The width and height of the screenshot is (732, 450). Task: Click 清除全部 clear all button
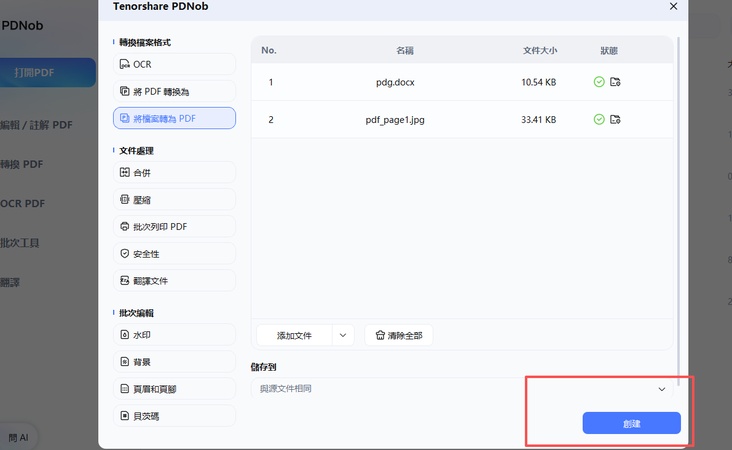[x=399, y=335]
